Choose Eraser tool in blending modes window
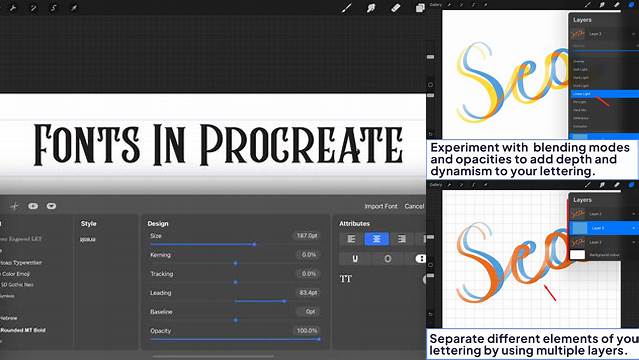The image size is (639, 360). pos(617,4)
